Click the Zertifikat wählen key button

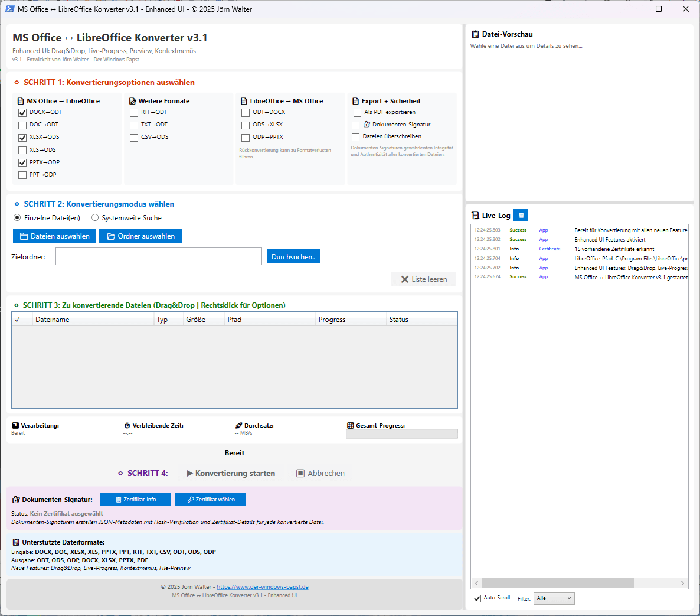click(211, 500)
